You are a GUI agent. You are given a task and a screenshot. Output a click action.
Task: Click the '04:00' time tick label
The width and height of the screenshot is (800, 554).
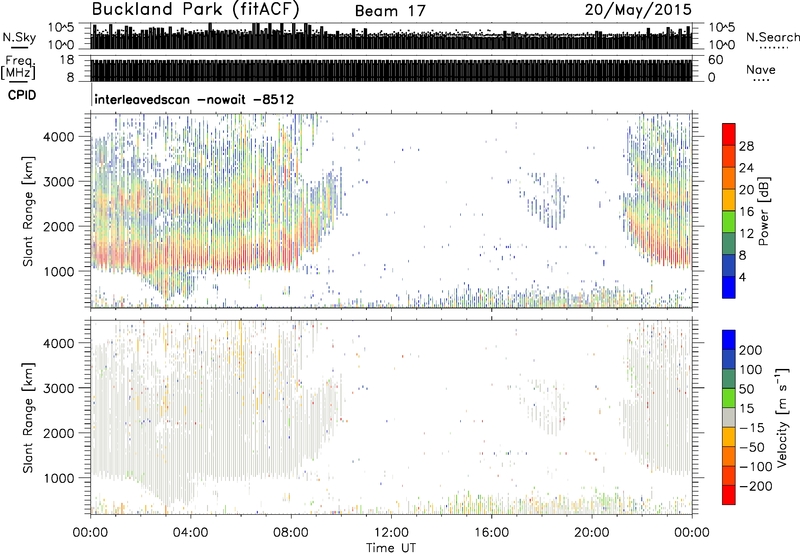(x=191, y=533)
